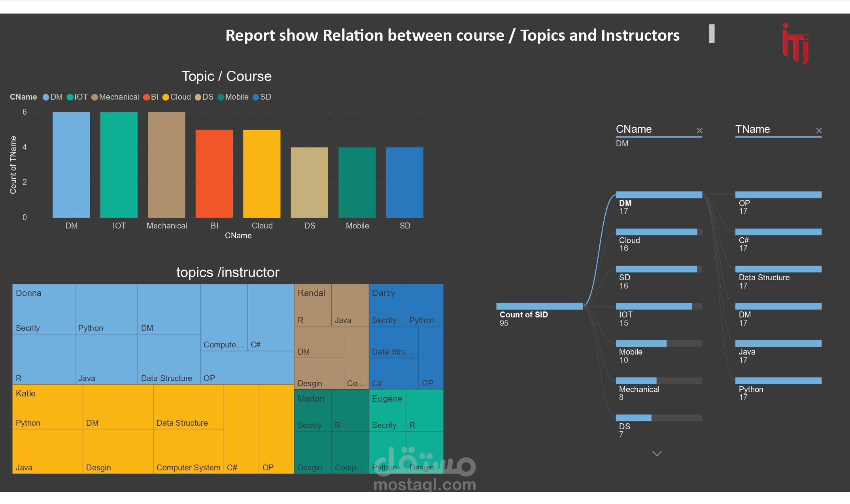Screen dimensions: 850x504
Task: Select the DM legend dot
Action: pyautogui.click(x=45, y=97)
